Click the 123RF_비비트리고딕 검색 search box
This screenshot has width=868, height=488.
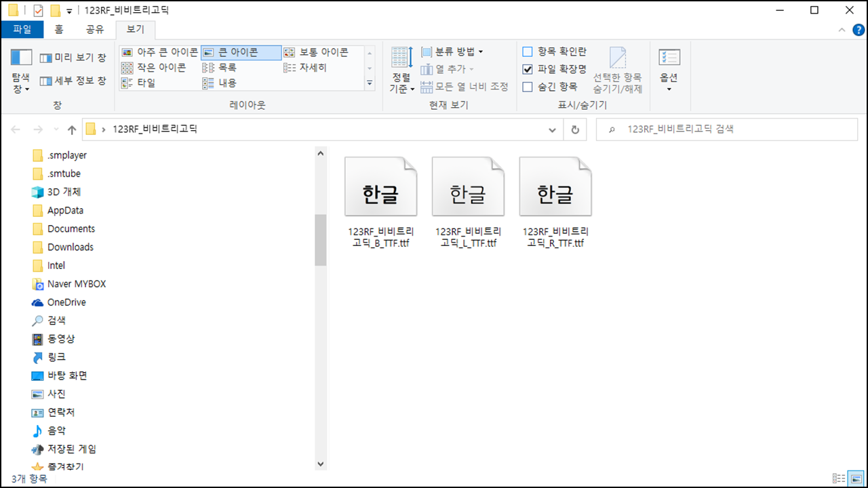point(727,129)
